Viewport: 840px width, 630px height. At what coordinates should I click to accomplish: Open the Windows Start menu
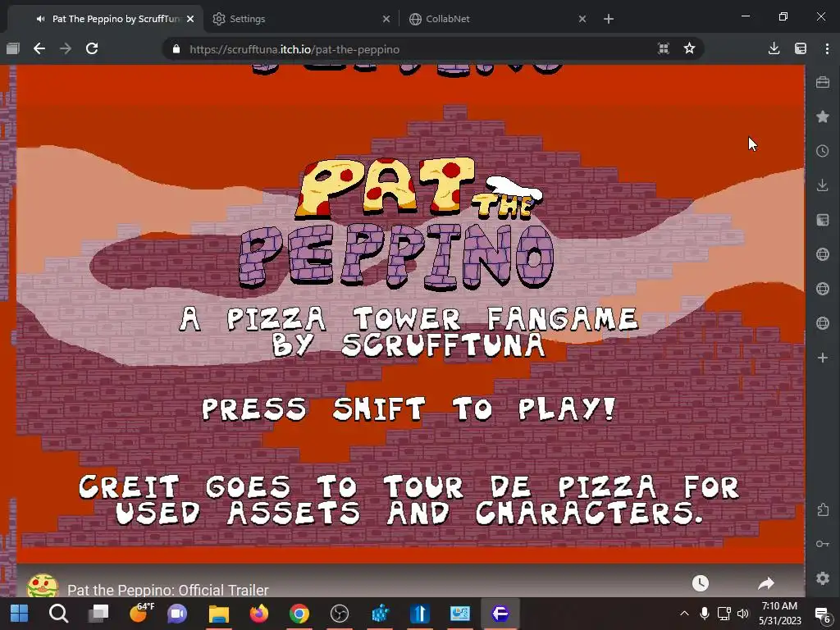(20, 614)
